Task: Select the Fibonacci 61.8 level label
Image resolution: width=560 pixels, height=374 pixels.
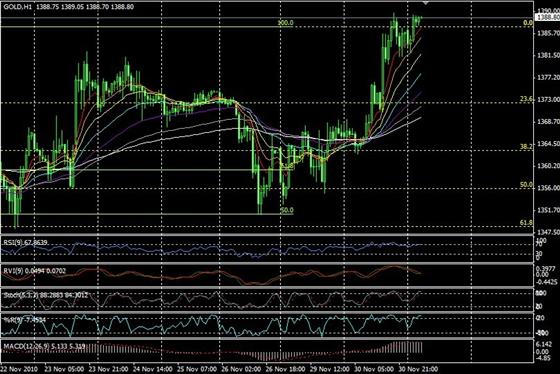Action: tap(526, 223)
